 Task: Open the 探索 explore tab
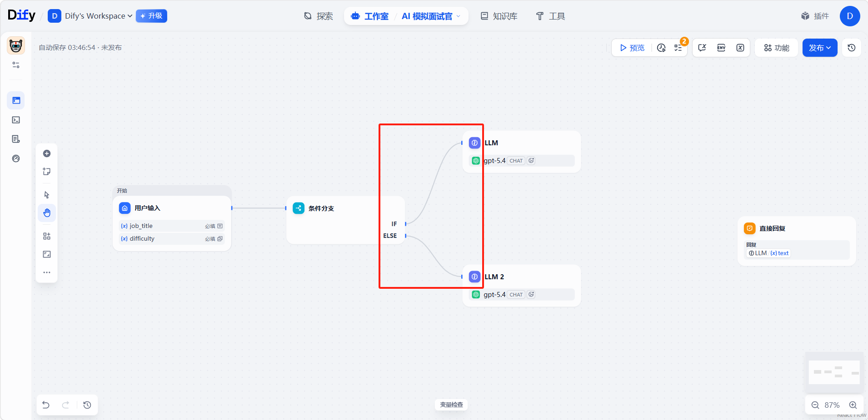point(318,16)
